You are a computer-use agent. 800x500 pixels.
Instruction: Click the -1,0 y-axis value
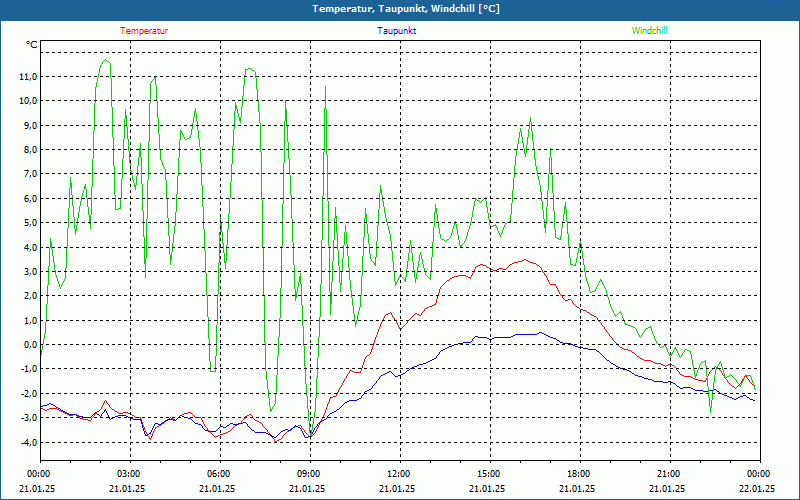[x=29, y=369]
